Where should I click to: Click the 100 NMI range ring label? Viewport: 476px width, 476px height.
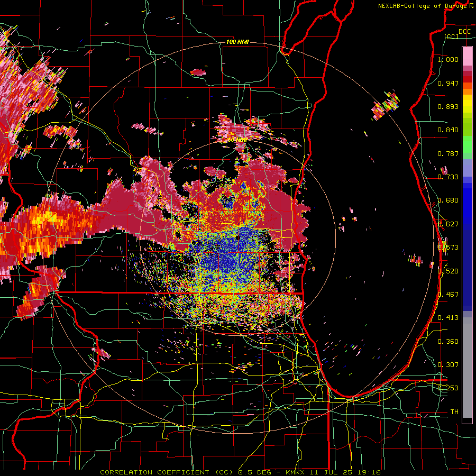237,42
